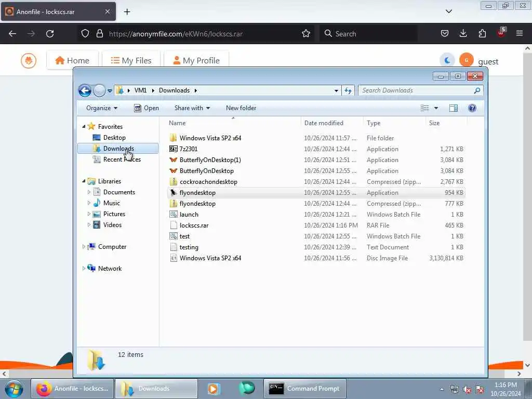Click the refresh button next to address bar
The height and width of the screenshot is (399, 532).
348,90
